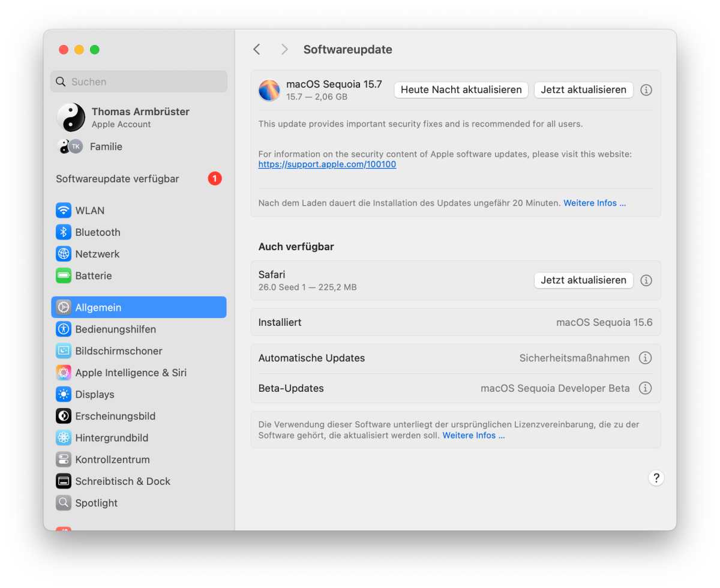This screenshot has width=720, height=588.
Task: Click Weitere Infos after installation time
Action: coord(595,203)
